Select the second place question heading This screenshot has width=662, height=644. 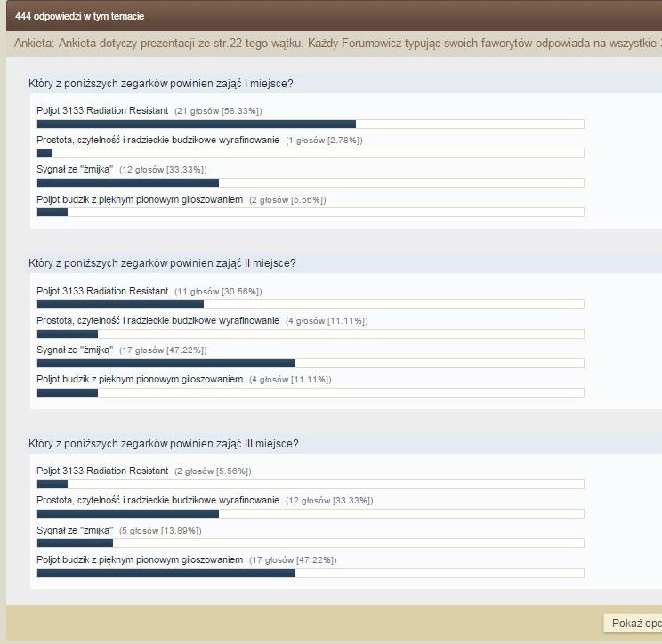point(162,263)
